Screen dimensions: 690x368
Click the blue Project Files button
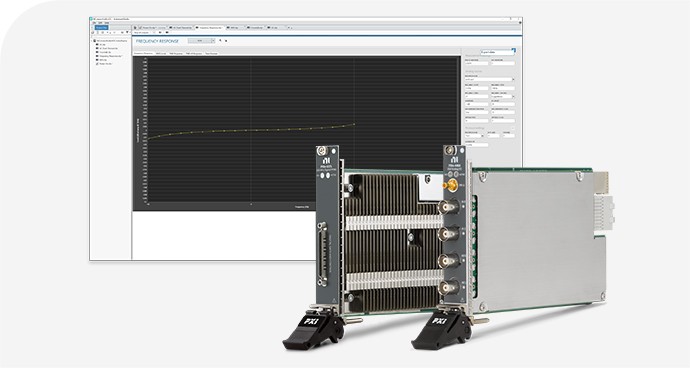102,27
